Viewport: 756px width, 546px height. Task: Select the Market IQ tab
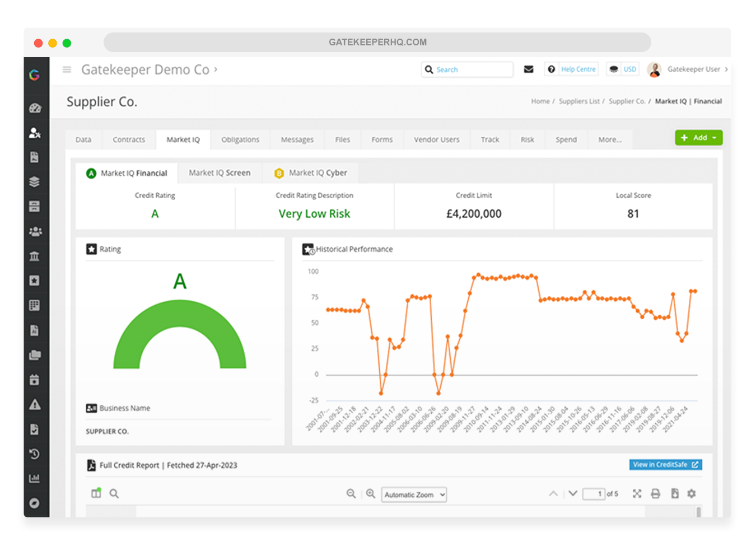[183, 139]
